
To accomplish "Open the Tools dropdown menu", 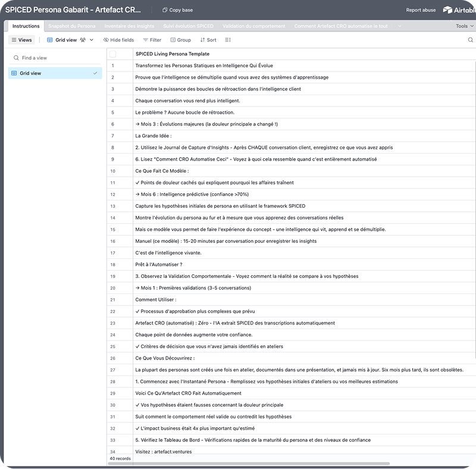I will [x=464, y=26].
